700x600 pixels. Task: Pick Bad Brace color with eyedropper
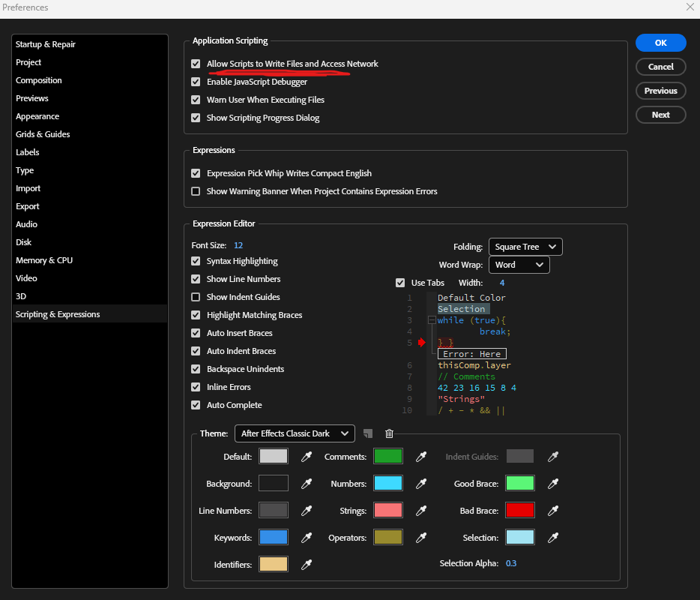[x=553, y=511]
